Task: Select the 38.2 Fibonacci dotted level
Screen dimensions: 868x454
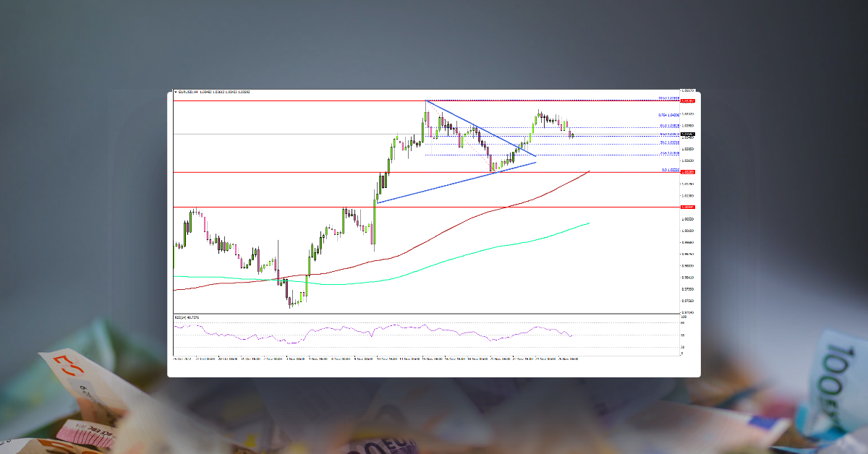Action: tap(629, 142)
